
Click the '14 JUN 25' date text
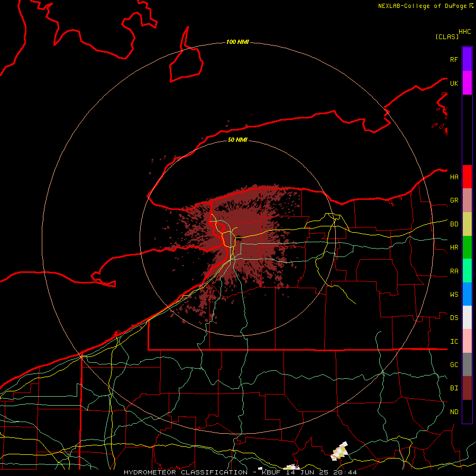(307, 472)
